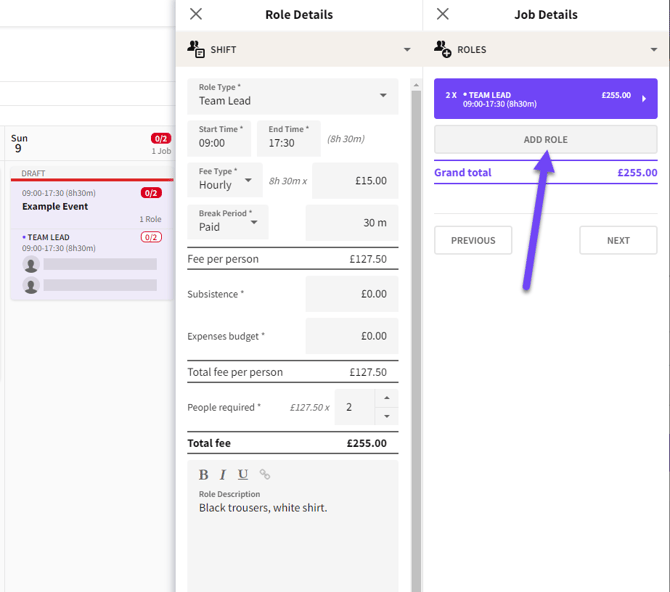Screen dimensions: 670x592
Task: Click the DRAFT status label
Action: (33, 173)
